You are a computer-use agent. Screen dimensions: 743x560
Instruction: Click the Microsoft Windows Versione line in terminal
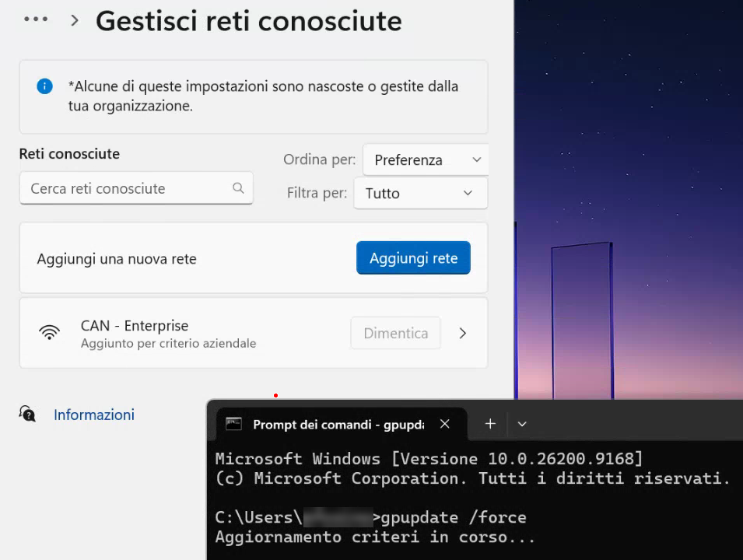[x=429, y=458]
